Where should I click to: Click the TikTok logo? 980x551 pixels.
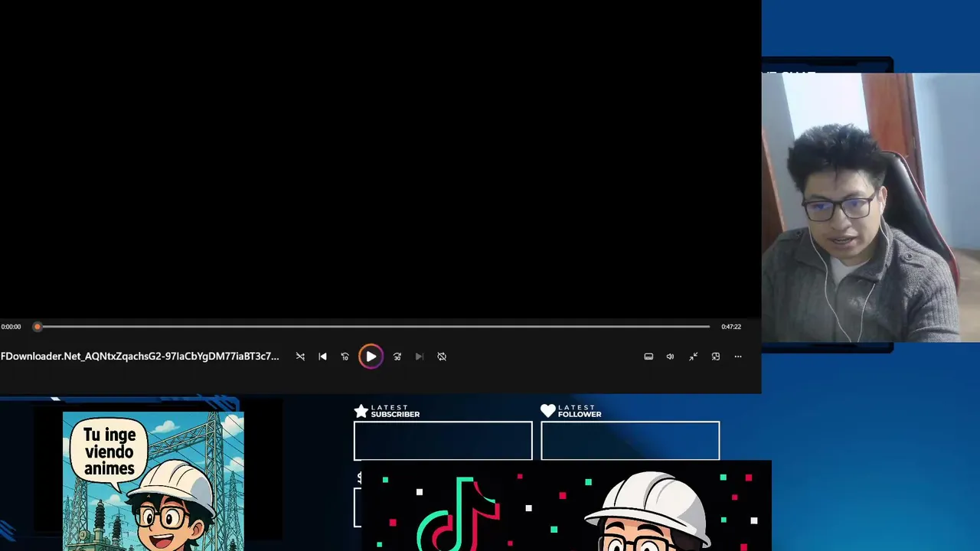(x=459, y=513)
